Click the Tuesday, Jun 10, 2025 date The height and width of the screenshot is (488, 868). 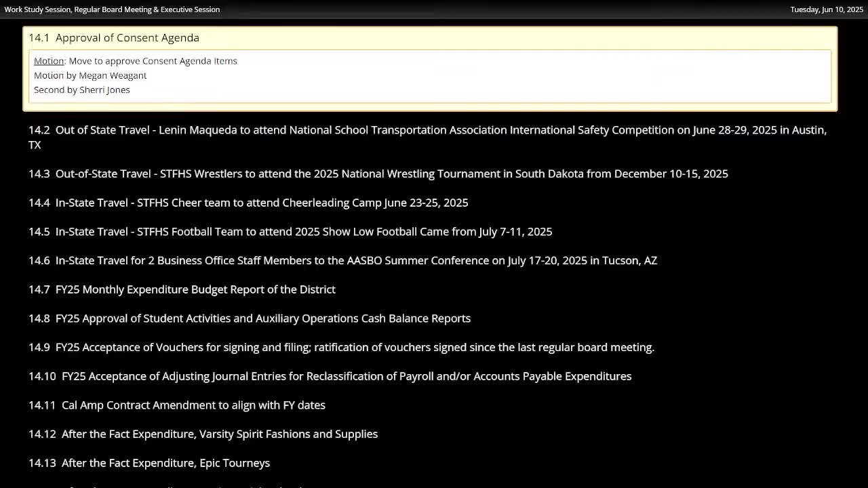pos(826,9)
